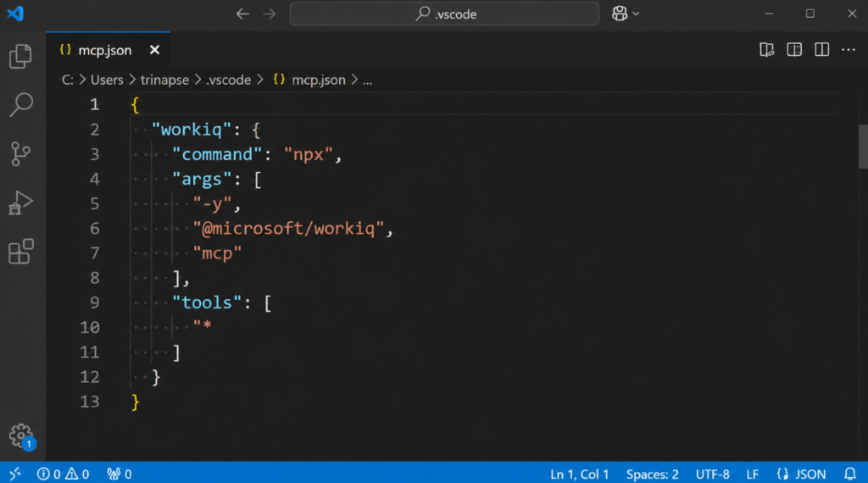The width and height of the screenshot is (868, 483).
Task: Click the ports forwarded indicator
Action: (119, 474)
